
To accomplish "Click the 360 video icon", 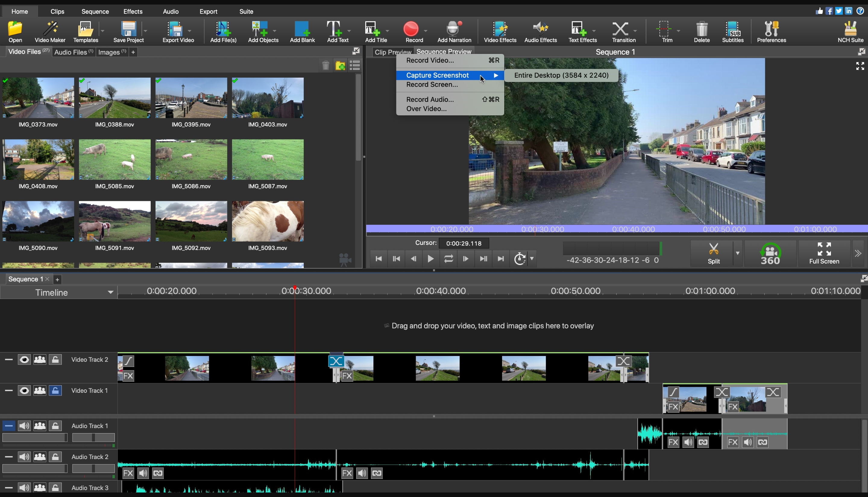I will pyautogui.click(x=770, y=253).
